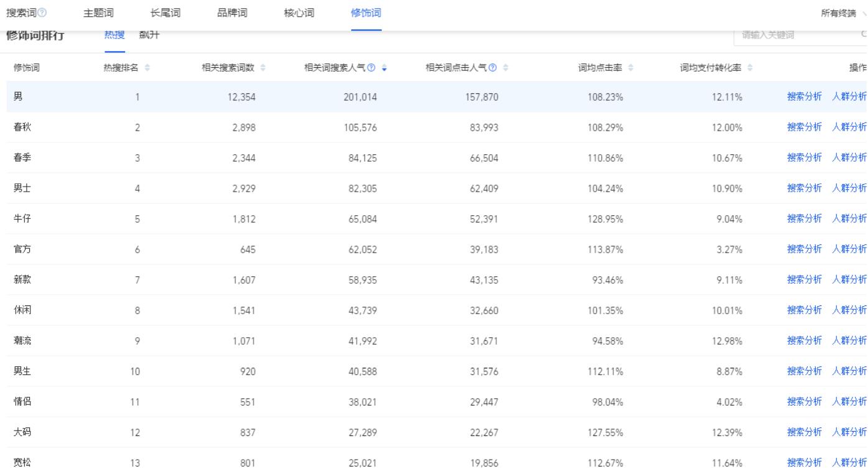The width and height of the screenshot is (868, 469).
Task: Open 搜索分析 for 官方 row
Action: point(805,249)
